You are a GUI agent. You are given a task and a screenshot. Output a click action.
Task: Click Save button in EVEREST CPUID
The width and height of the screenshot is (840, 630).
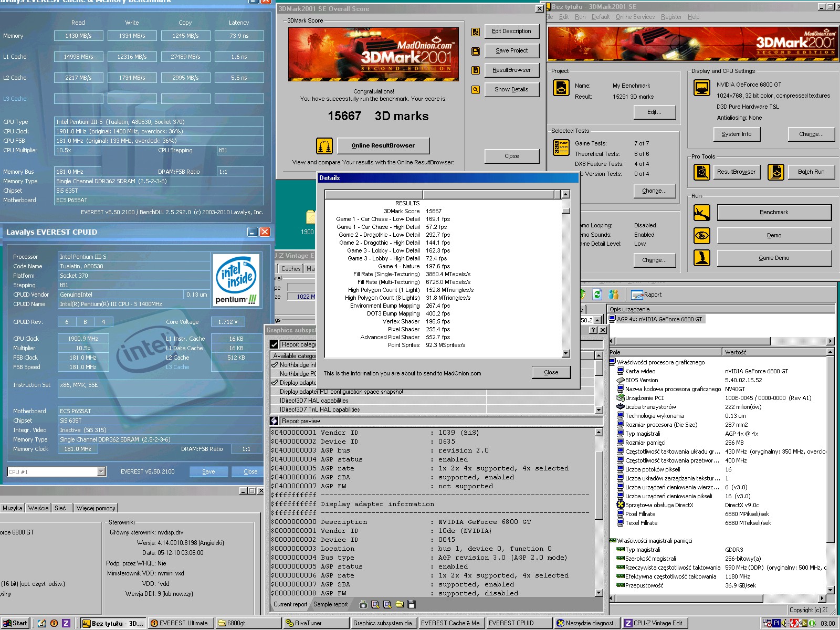click(x=208, y=471)
